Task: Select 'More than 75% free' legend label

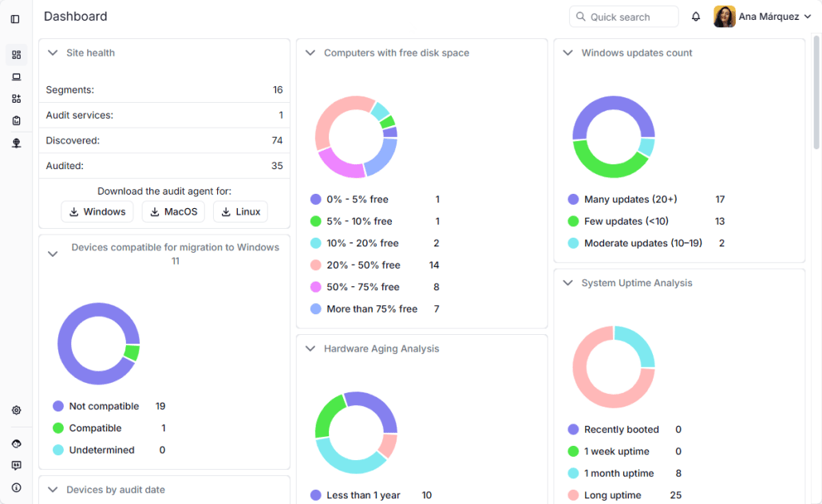Action: [x=372, y=309]
